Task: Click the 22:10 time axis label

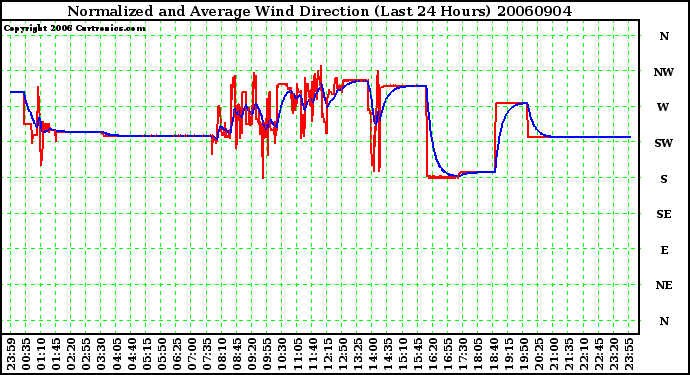Action: click(x=584, y=354)
